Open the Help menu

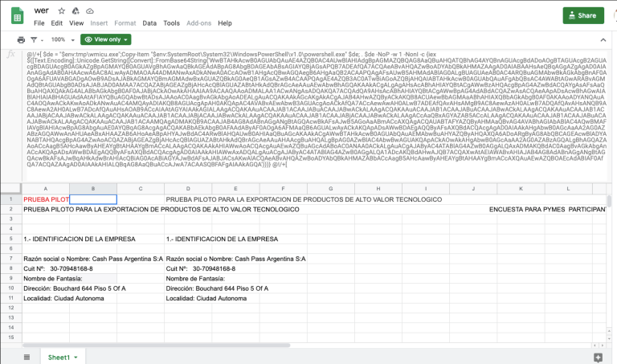pos(225,23)
